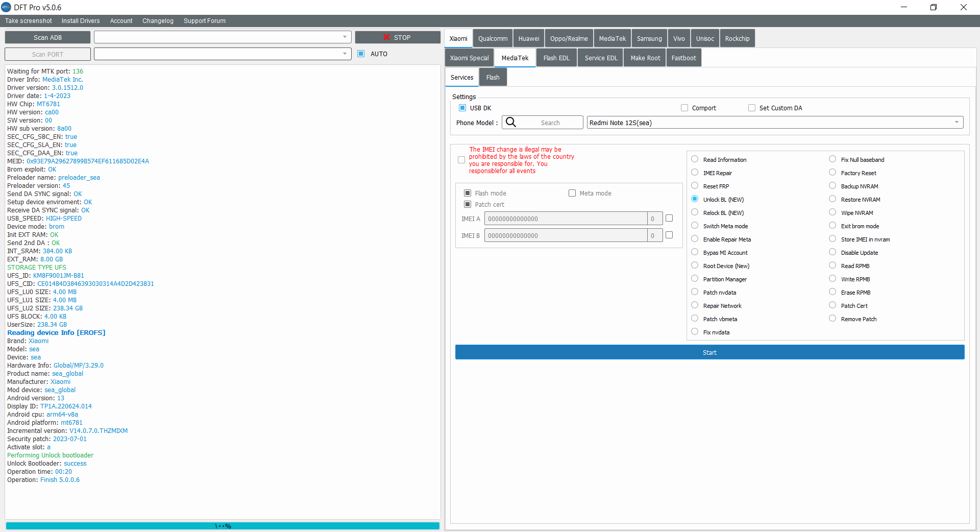Switch to the Rockchip tab
This screenshot has height=532, width=980.
tap(738, 38)
